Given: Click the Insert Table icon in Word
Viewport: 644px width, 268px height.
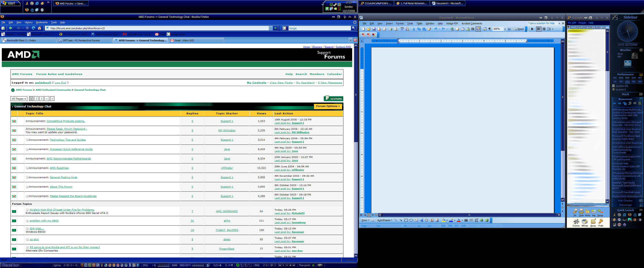Looking at the screenshot, I should click(463, 29).
